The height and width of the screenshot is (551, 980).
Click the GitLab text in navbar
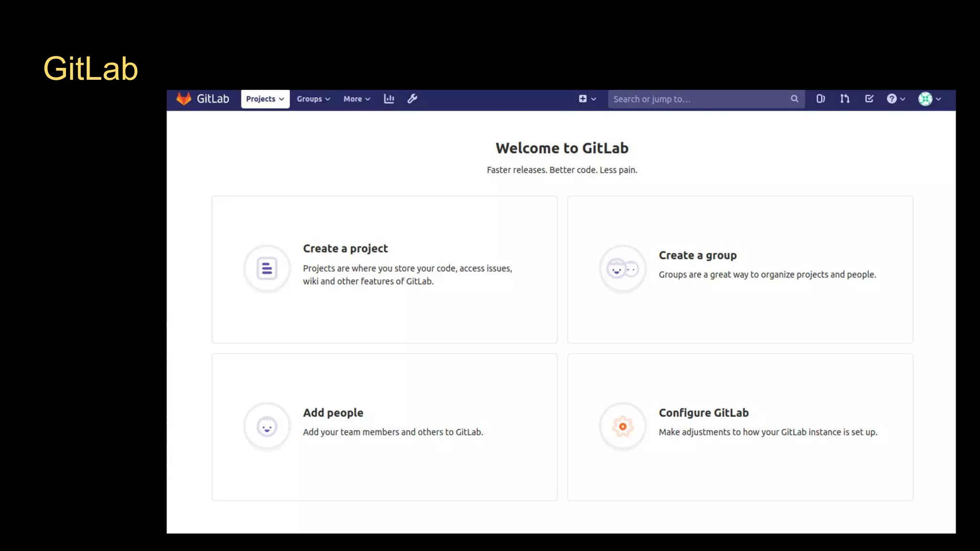click(213, 99)
